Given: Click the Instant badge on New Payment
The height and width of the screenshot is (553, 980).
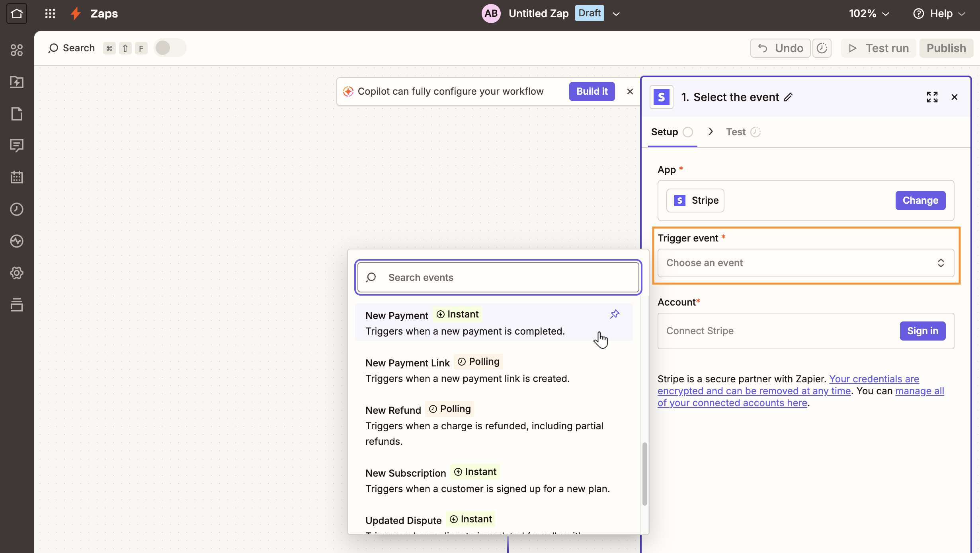Looking at the screenshot, I should point(457,314).
